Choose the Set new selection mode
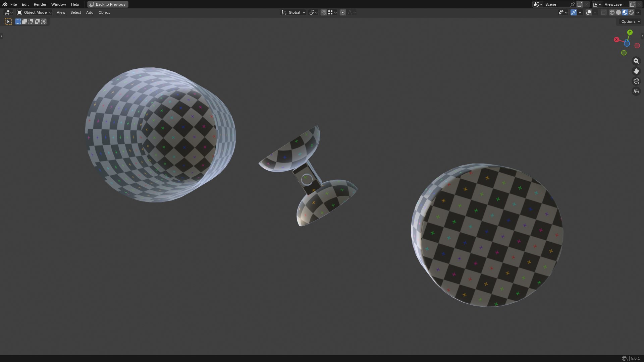644x362 pixels. coord(18,21)
